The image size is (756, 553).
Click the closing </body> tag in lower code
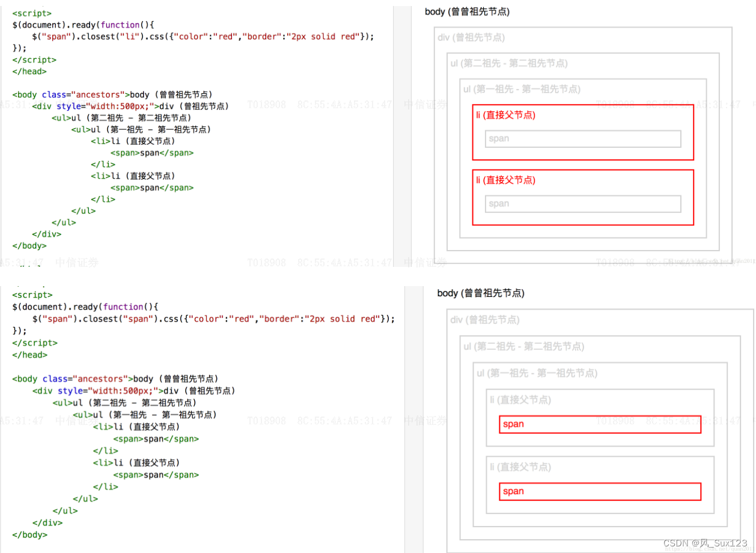(x=29, y=535)
